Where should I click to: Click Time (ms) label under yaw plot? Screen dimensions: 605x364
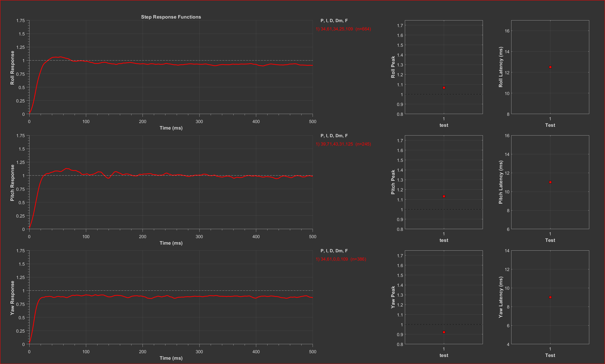[171, 358]
